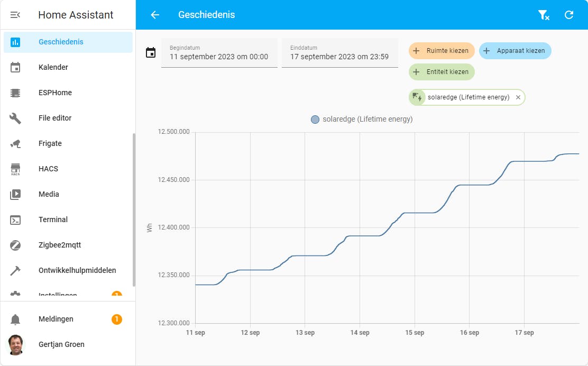Open Terminal from the sidebar
The image size is (588, 366).
point(53,219)
